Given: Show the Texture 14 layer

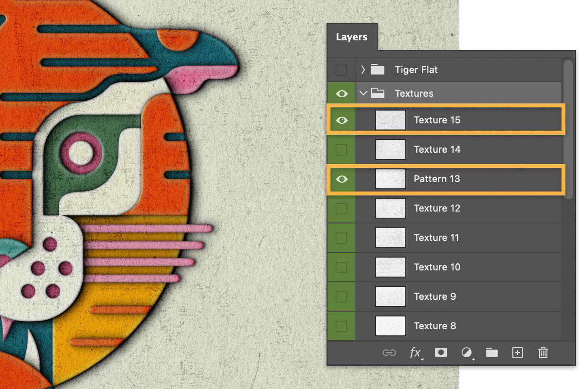Looking at the screenshot, I should [341, 149].
